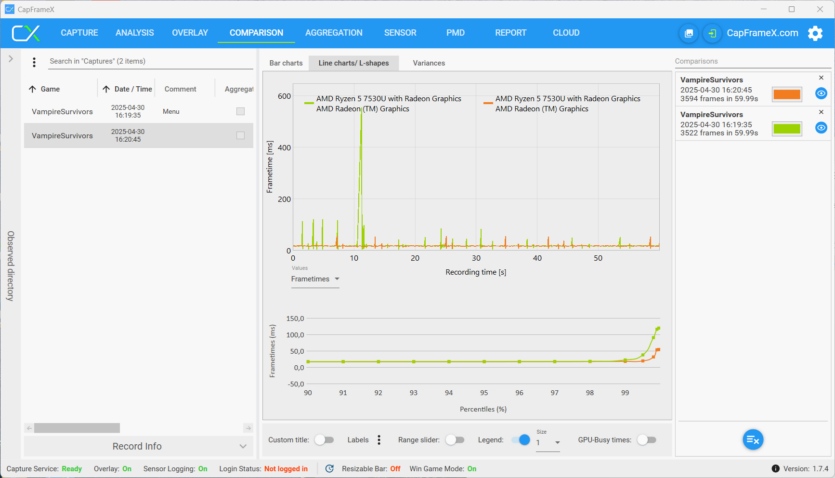Hide the 16:19:35 comparison via eye icon

coord(821,128)
